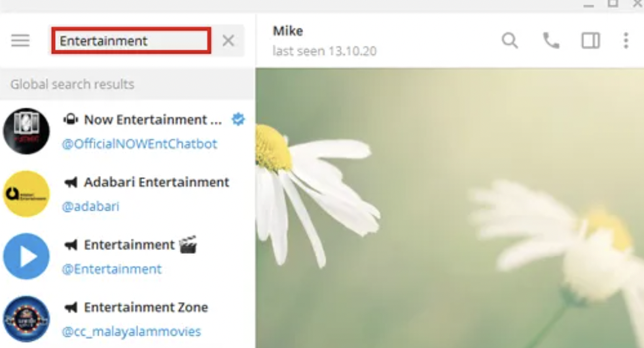
Task: Click megaphone icon beside Entertainment Zone
Action: tap(71, 307)
